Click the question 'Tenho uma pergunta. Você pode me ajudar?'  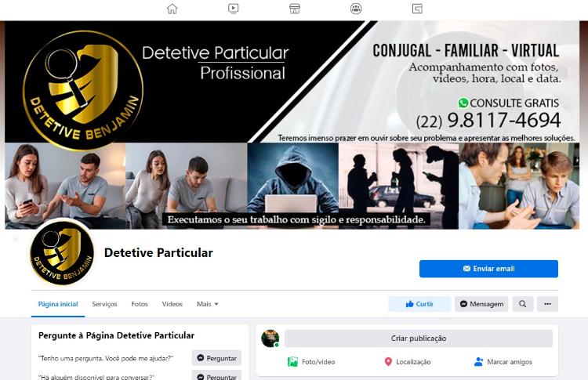pyautogui.click(x=106, y=358)
